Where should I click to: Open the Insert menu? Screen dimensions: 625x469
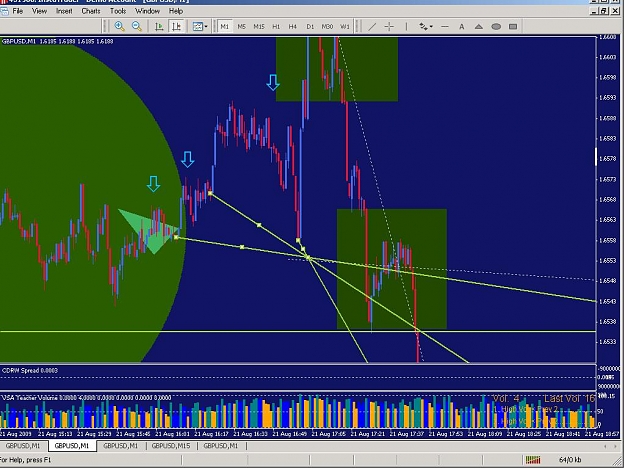(64, 11)
